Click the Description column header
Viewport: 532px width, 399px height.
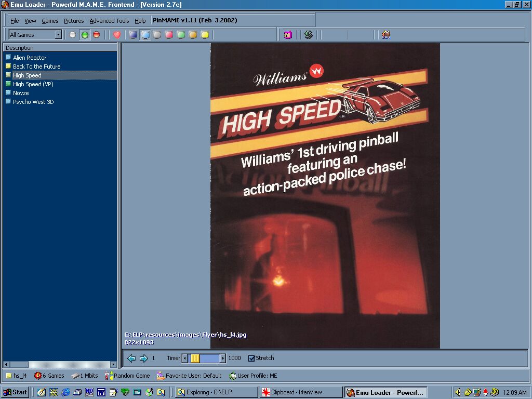pyautogui.click(x=60, y=48)
